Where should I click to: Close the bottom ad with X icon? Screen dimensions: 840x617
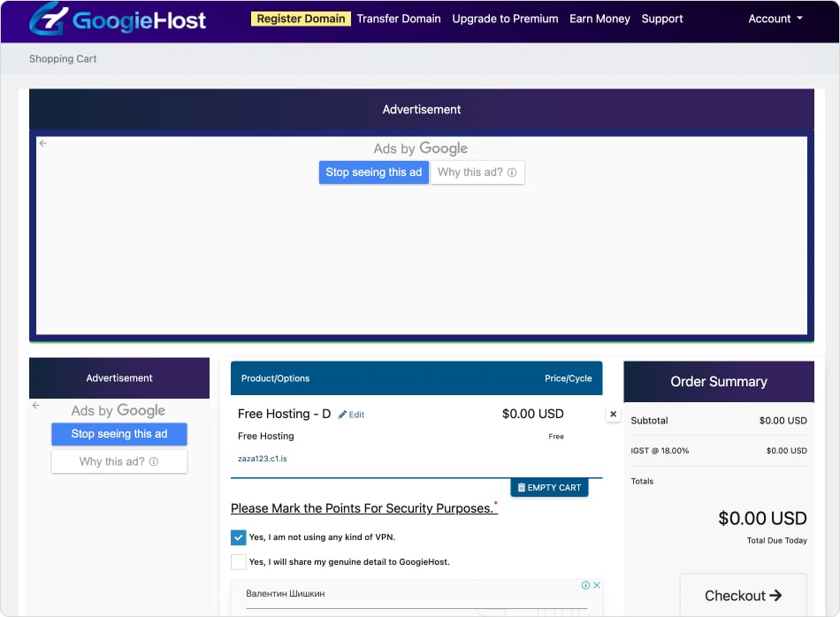click(x=597, y=585)
